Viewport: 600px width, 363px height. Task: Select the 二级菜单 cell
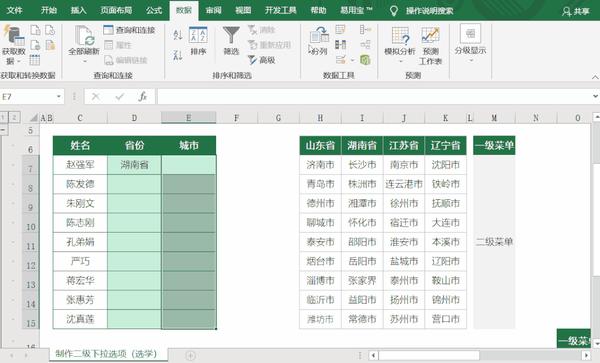(494, 242)
